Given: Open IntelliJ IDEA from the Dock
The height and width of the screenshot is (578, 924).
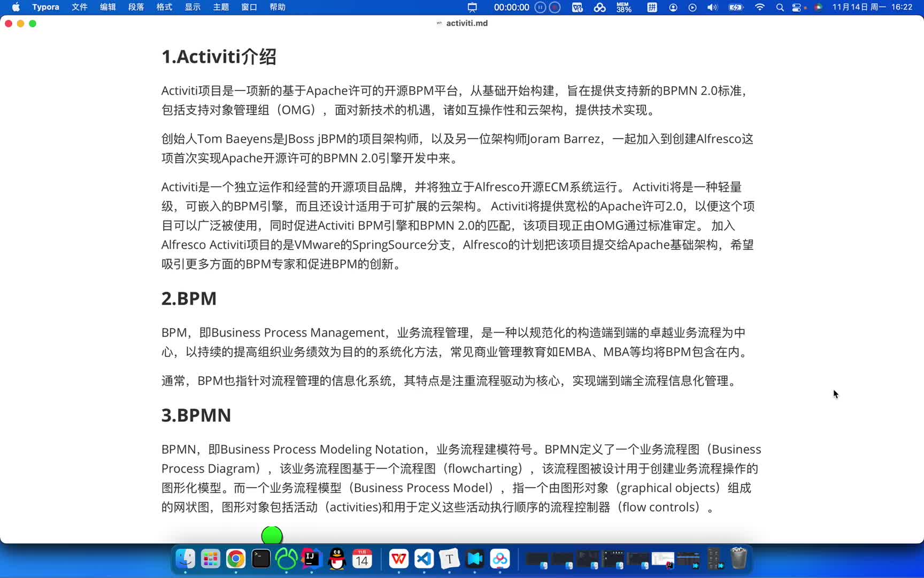Looking at the screenshot, I should 312,559.
